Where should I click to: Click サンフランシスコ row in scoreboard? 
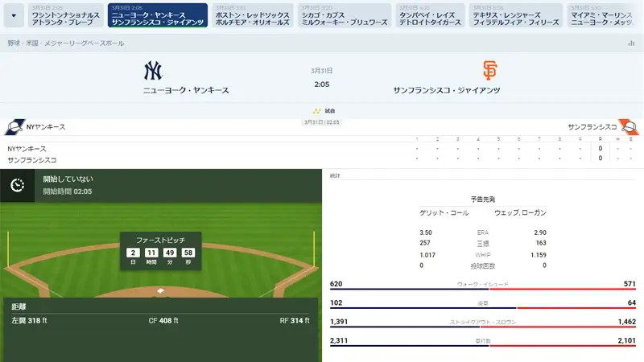321,159
